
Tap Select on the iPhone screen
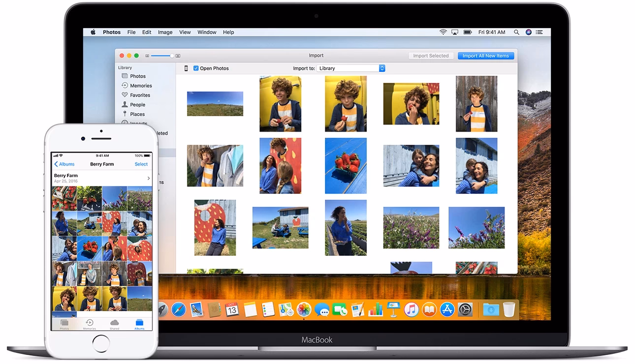(x=141, y=164)
